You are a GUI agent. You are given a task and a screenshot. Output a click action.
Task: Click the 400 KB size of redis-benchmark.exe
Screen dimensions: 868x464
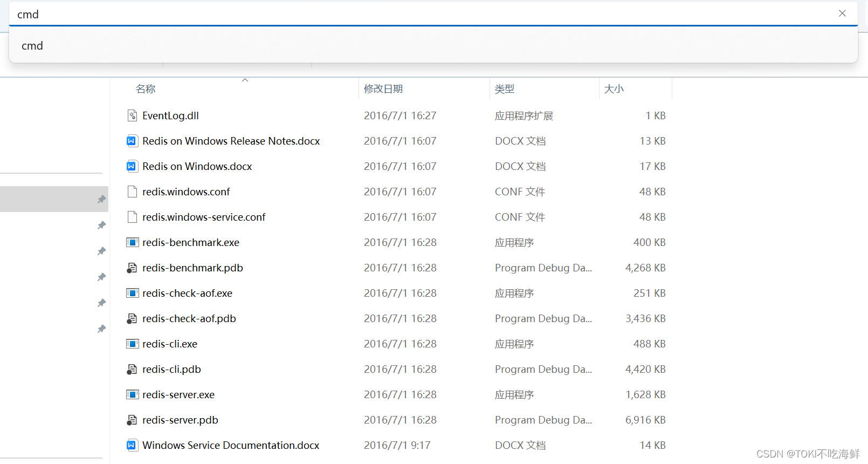click(650, 242)
